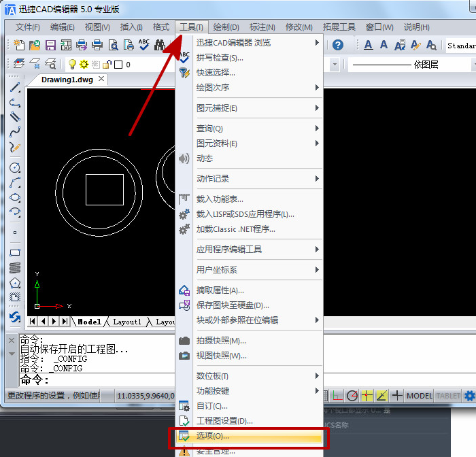This screenshot has height=457, width=476.
Task: Choose 快速选择... in the menu
Action: (x=216, y=73)
